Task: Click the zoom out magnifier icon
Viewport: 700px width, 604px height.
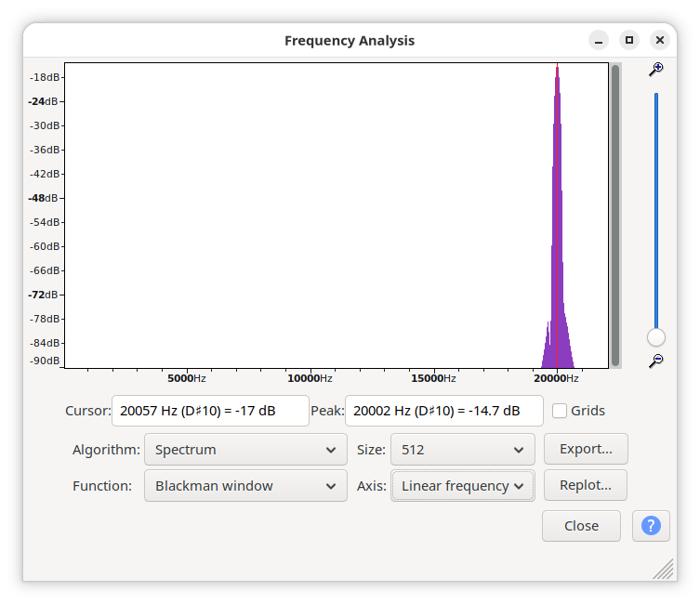Action: (x=656, y=361)
